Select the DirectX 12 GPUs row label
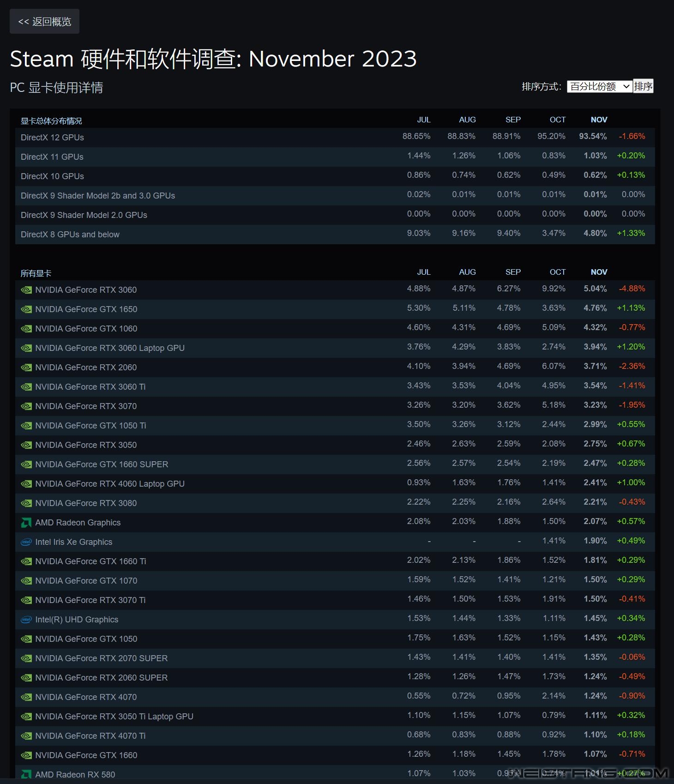 (x=52, y=138)
